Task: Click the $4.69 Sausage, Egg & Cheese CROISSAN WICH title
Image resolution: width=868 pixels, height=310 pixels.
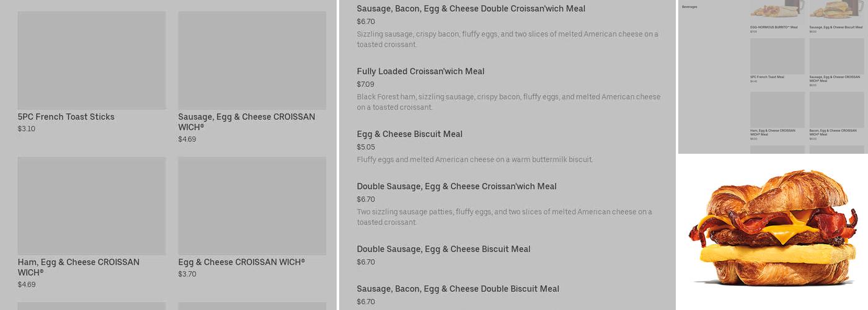Action: coord(246,122)
